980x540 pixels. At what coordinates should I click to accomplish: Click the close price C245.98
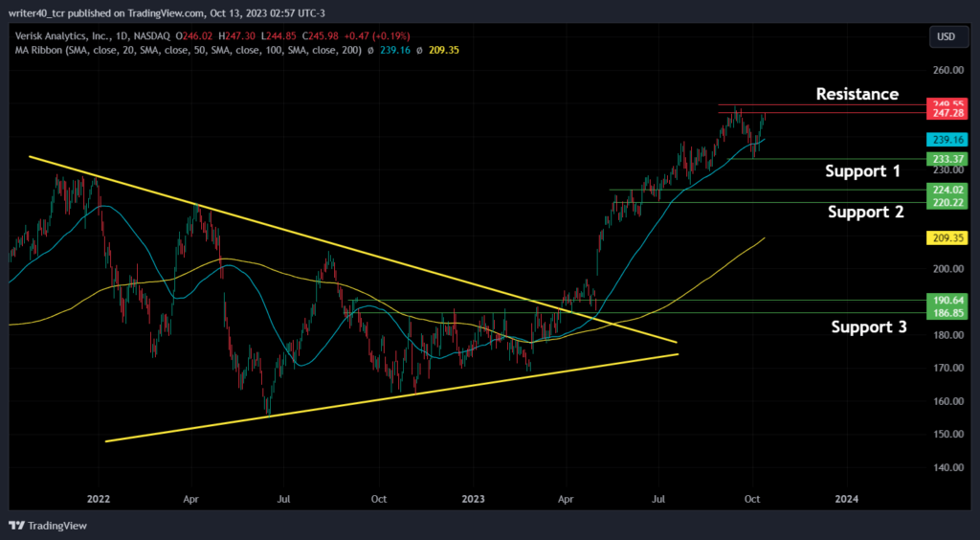(x=322, y=36)
